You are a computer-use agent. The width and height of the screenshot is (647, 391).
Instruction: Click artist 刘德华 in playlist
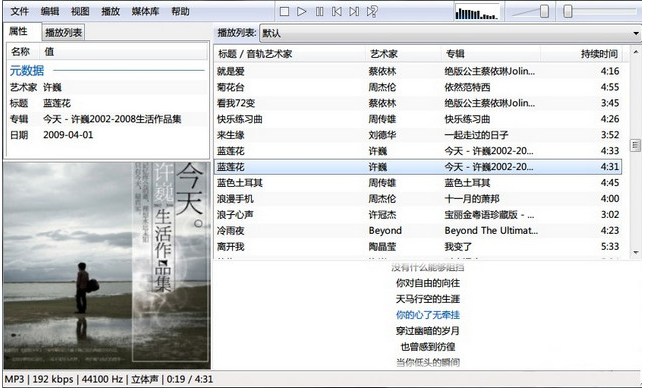382,135
